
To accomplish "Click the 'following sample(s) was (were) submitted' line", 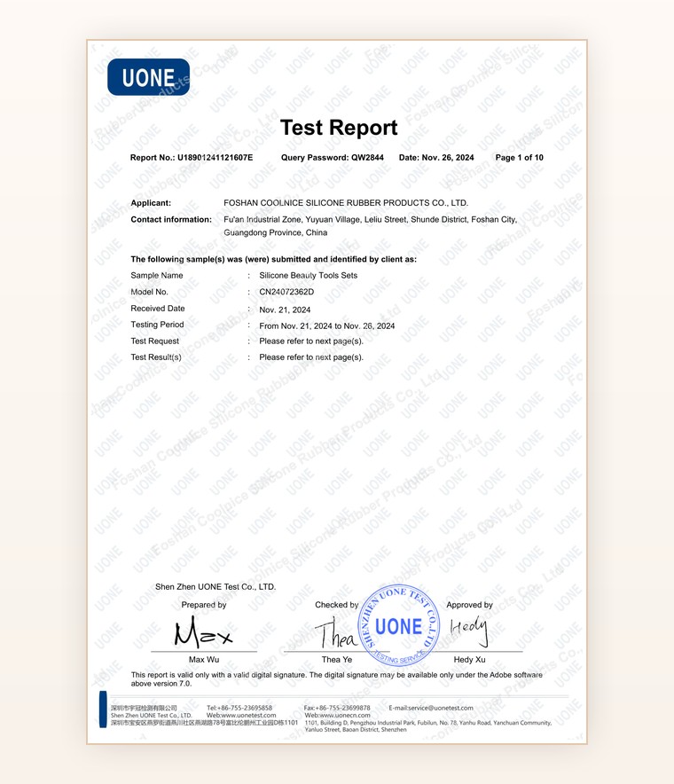I will pos(273,259).
